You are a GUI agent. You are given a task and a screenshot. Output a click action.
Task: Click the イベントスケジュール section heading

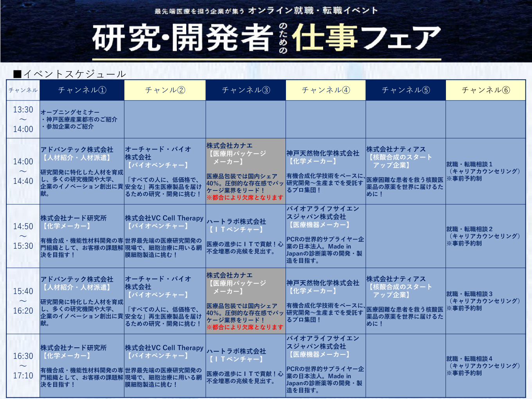[x=70, y=74]
